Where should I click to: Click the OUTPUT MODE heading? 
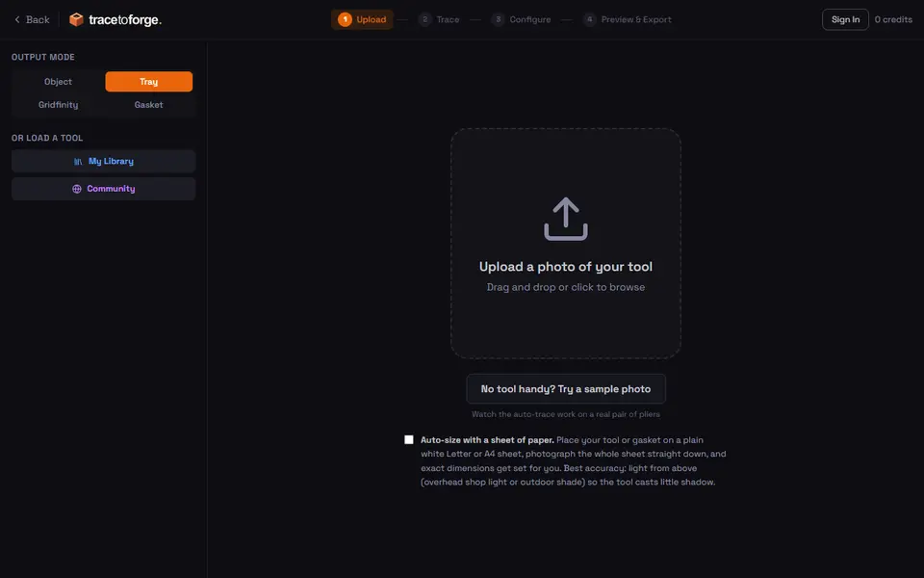(x=43, y=57)
